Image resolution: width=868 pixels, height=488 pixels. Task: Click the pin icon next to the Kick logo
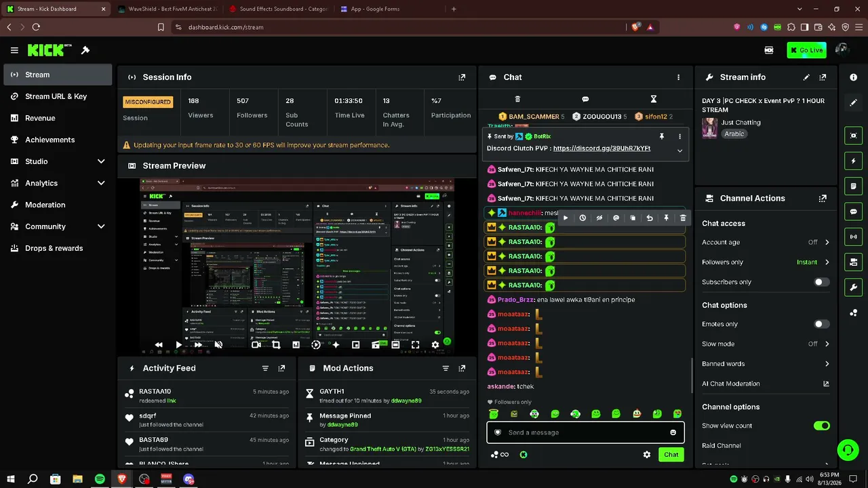pyautogui.click(x=85, y=50)
